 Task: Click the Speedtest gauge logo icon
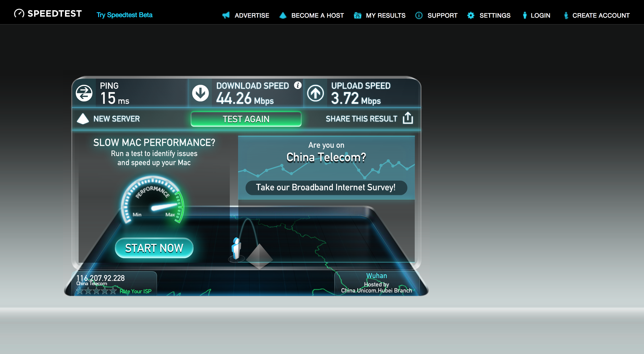[19, 13]
